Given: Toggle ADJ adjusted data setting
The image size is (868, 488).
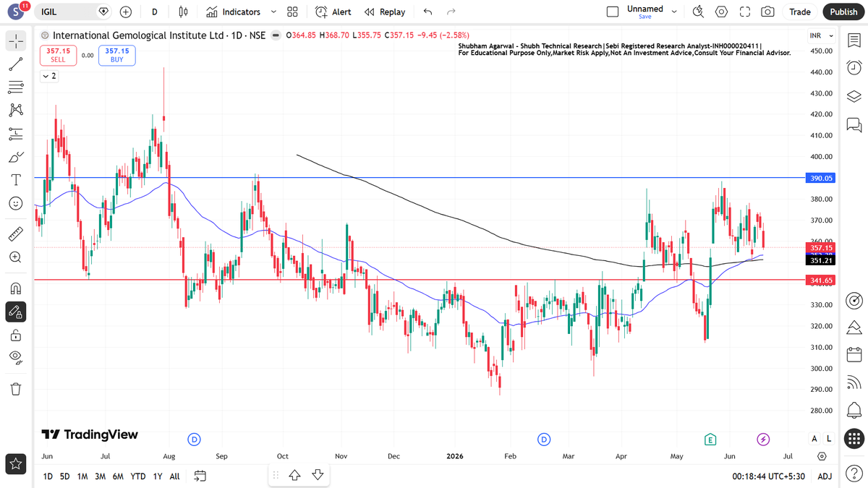Looking at the screenshot, I should (825, 476).
